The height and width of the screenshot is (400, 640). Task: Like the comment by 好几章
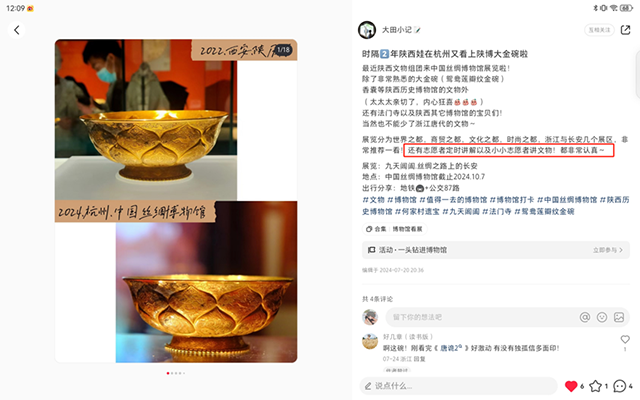click(625, 339)
